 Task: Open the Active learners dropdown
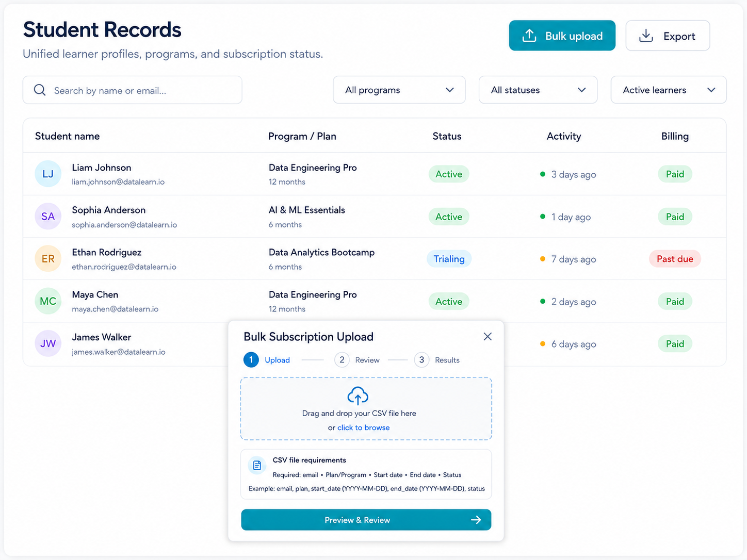(669, 90)
